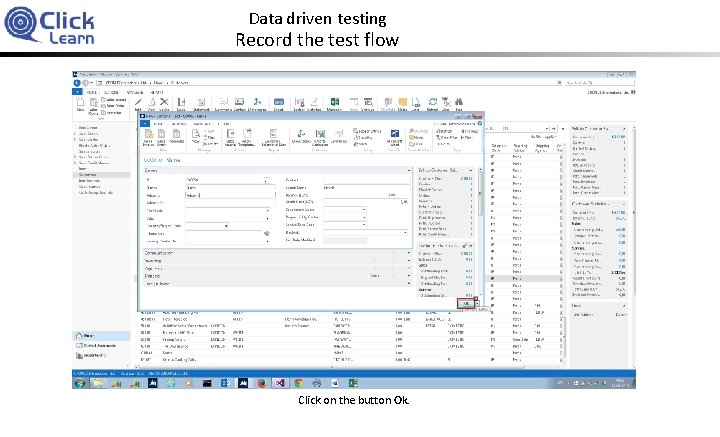The image size is (720, 437).
Task: Expand the Invoicing FastTab
Action: [276, 261]
